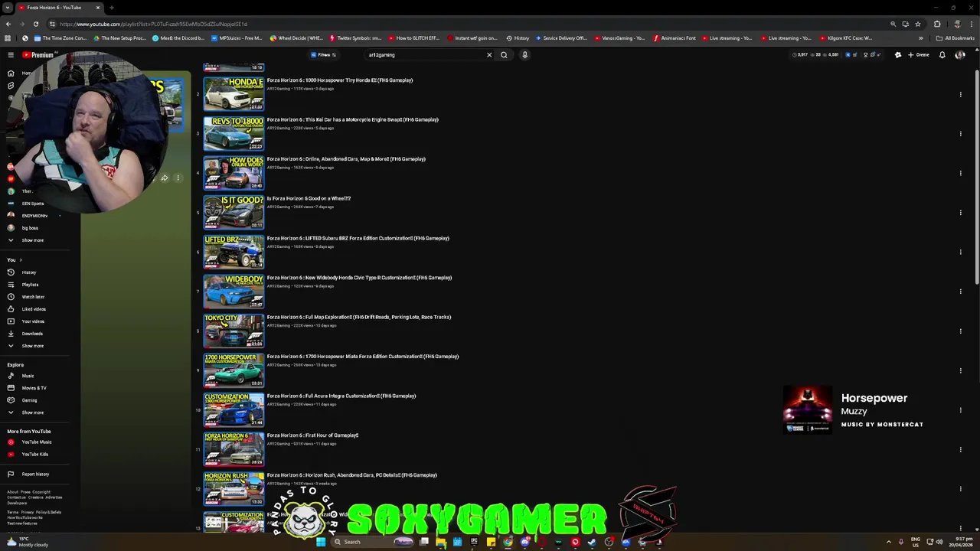Open Downloads in the sidebar
Viewport: 980px width, 551px height.
point(32,334)
